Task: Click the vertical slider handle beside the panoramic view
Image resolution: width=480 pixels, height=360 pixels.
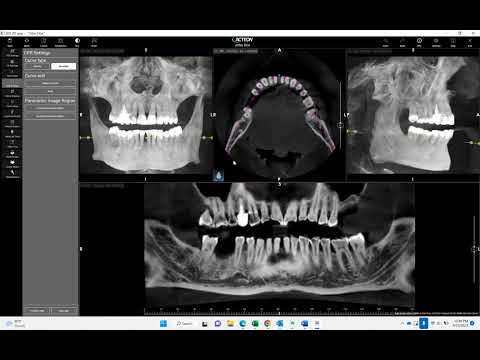Action: 474,249
